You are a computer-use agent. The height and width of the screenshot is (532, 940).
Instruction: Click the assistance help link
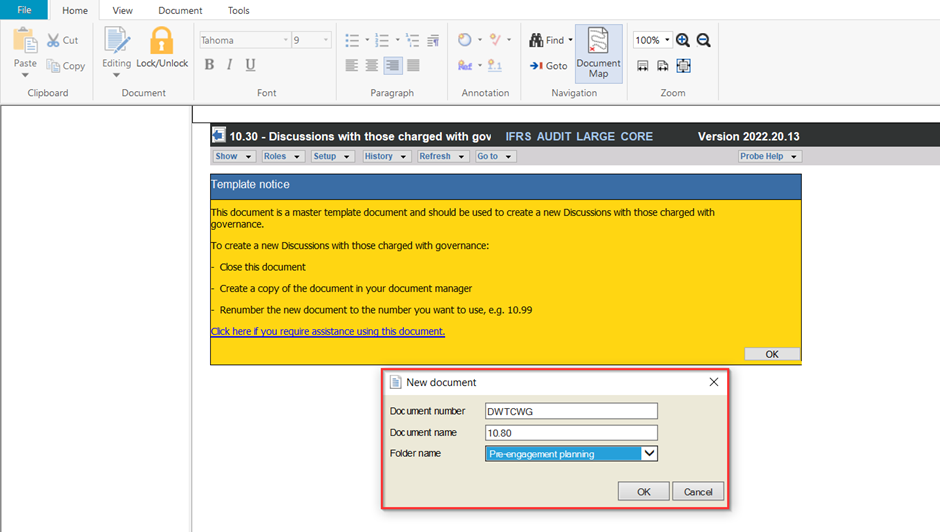pyautogui.click(x=327, y=331)
